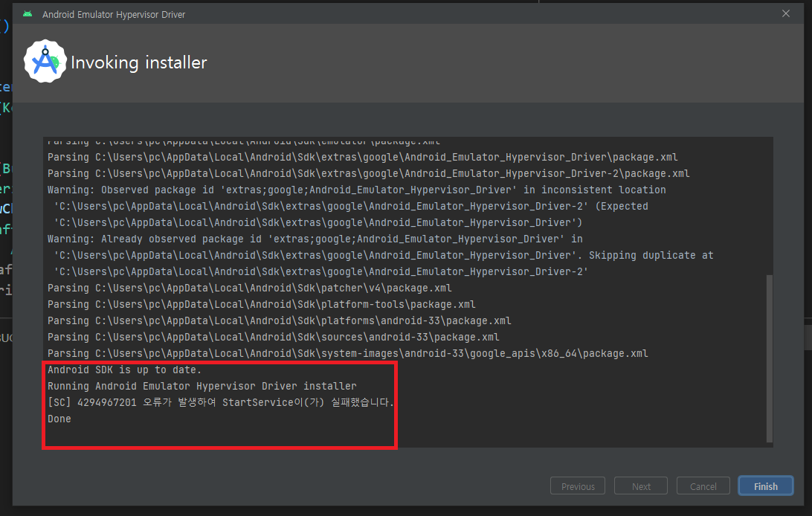Click the 'Android SDK is up to date.' line
This screenshot has height=516, width=812.
tap(124, 370)
